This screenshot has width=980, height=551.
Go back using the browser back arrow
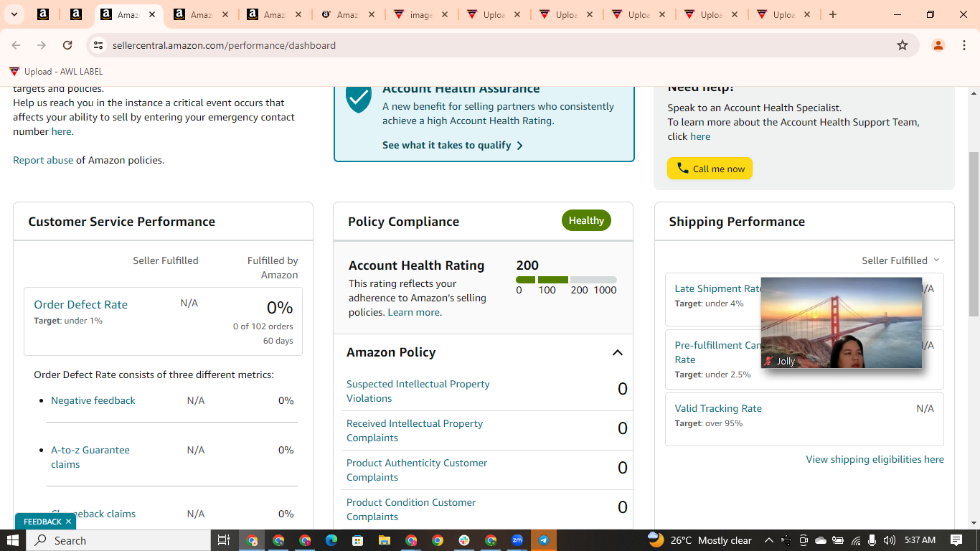point(16,45)
